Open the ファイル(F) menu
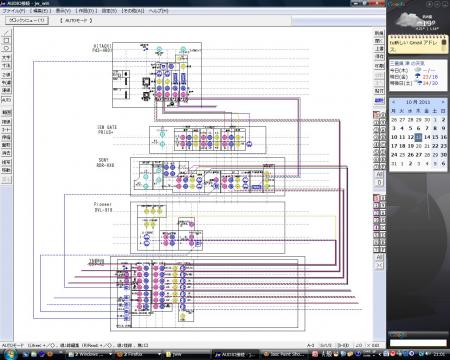Viewport: 450px width, 360px height. (14, 11)
